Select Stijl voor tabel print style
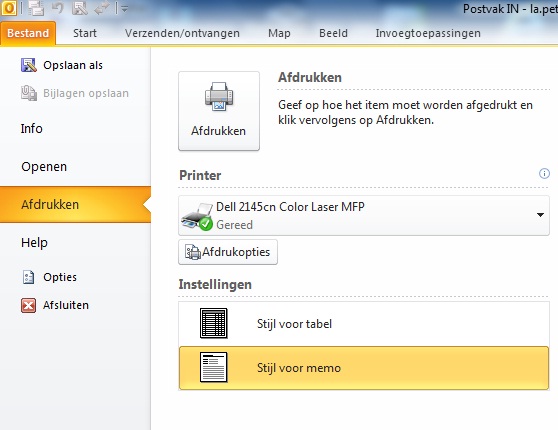Image resolution: width=558 pixels, height=430 pixels. (364, 324)
